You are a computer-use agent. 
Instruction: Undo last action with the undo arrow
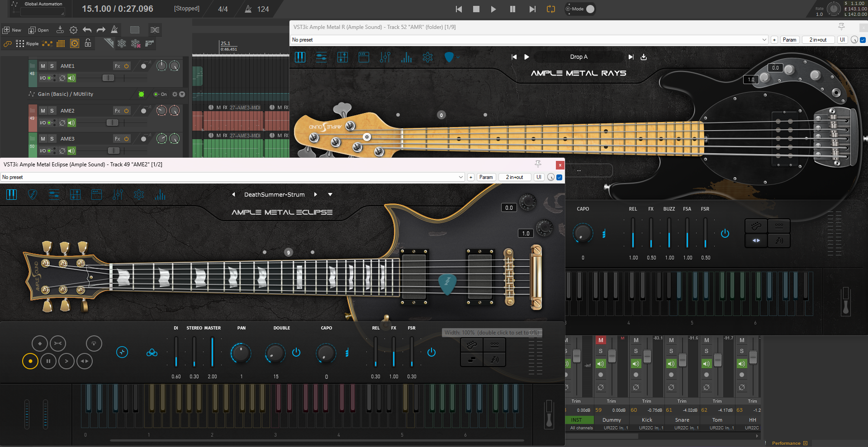point(87,30)
